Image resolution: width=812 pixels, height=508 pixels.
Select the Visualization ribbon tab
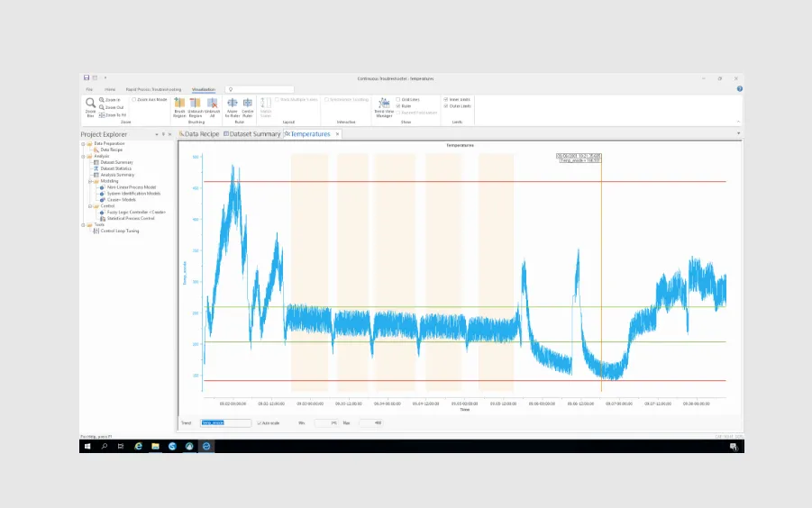(204, 89)
